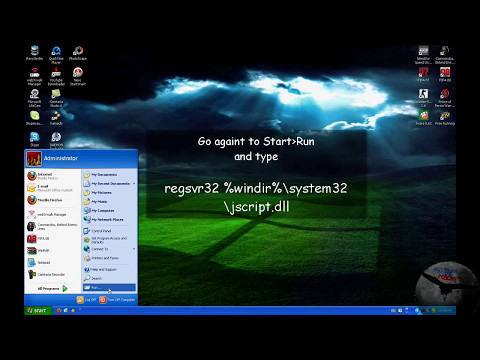Open Need for Speed desktop shortcut
480x360 pixels.
pyautogui.click(x=423, y=55)
